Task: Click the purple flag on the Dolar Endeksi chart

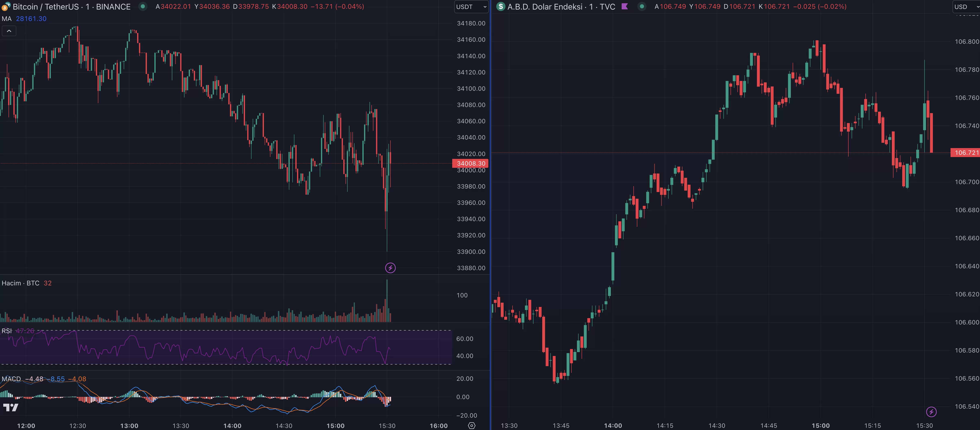Action: click(624, 7)
